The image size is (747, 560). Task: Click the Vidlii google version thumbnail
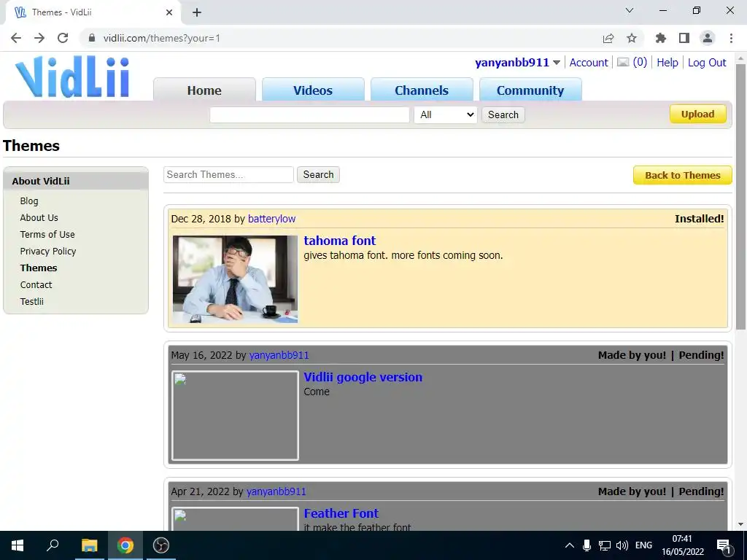point(236,416)
